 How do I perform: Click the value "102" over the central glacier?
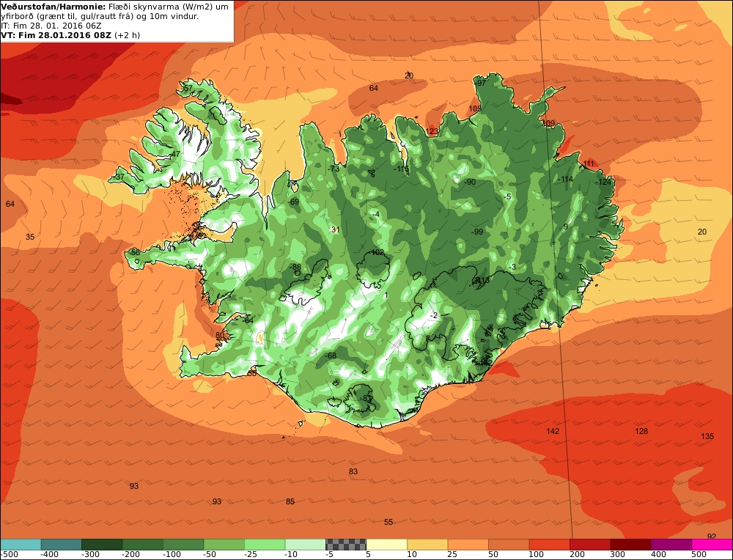[x=377, y=252]
